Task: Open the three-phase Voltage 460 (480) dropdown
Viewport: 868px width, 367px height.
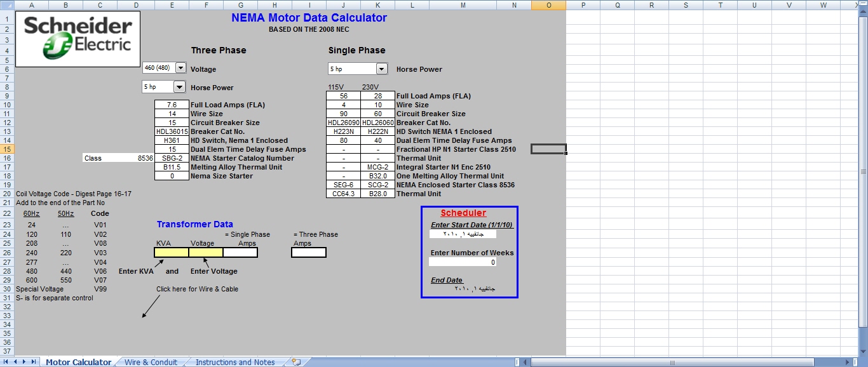Action: [x=180, y=68]
